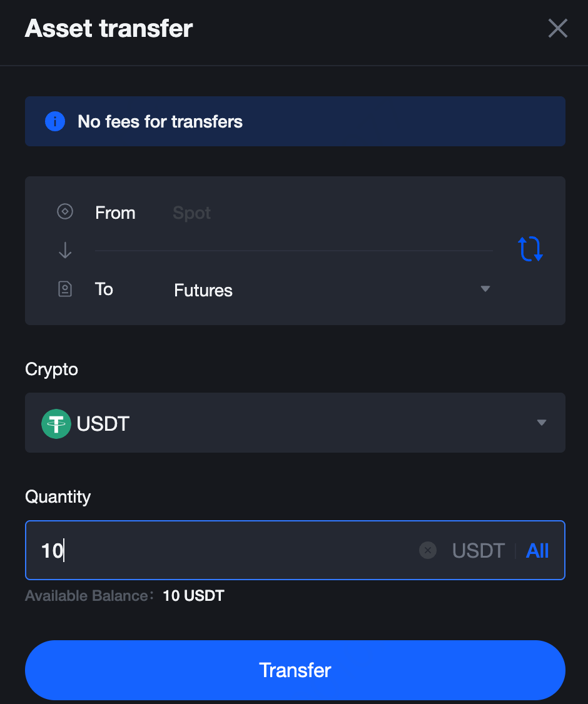The width and height of the screenshot is (588, 704).
Task: Expand the Futures destination dropdown arrow
Action: pyautogui.click(x=485, y=289)
